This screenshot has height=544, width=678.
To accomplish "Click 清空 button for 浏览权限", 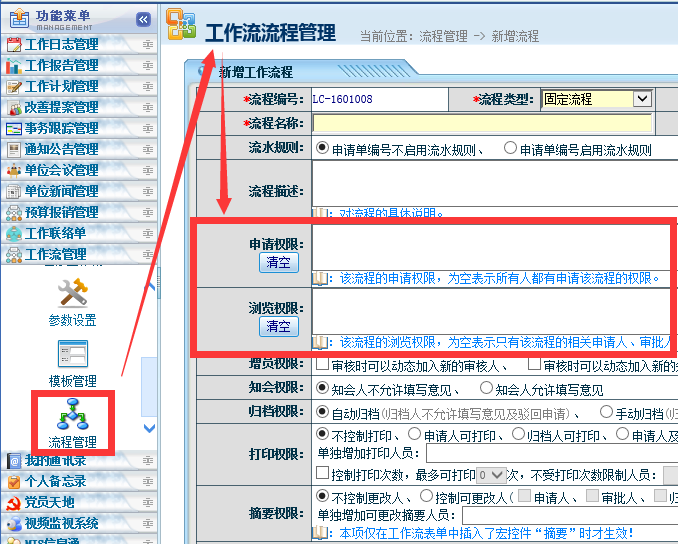I will pyautogui.click(x=278, y=326).
